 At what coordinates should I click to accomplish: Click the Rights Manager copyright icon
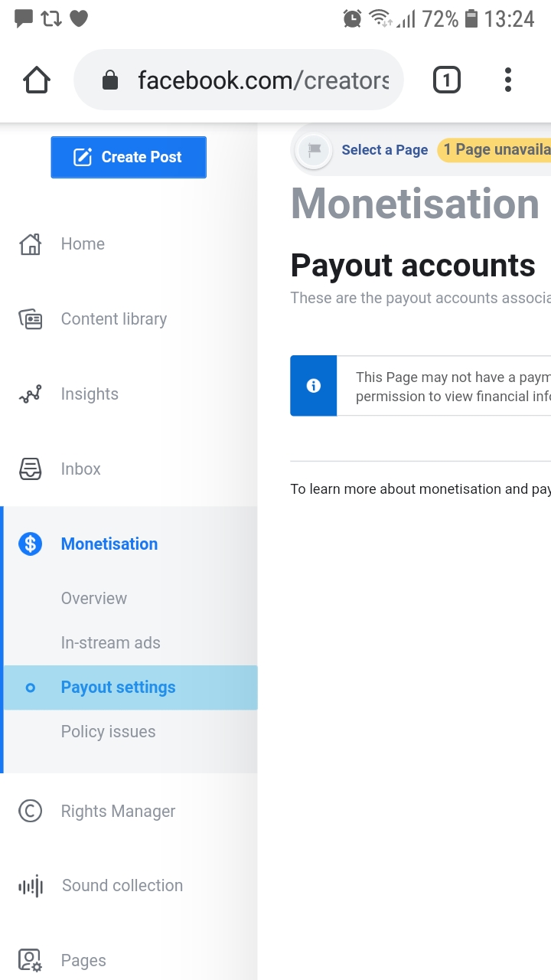click(x=30, y=811)
